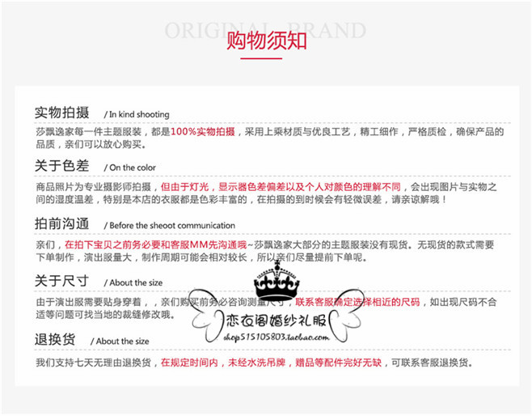Click the red 购物须知 title
The width and height of the screenshot is (532, 416).
point(266,40)
